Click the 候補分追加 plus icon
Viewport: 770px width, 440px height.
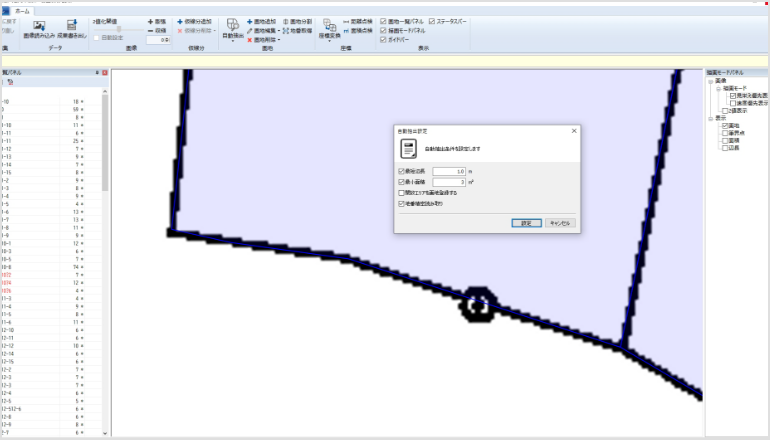point(180,21)
